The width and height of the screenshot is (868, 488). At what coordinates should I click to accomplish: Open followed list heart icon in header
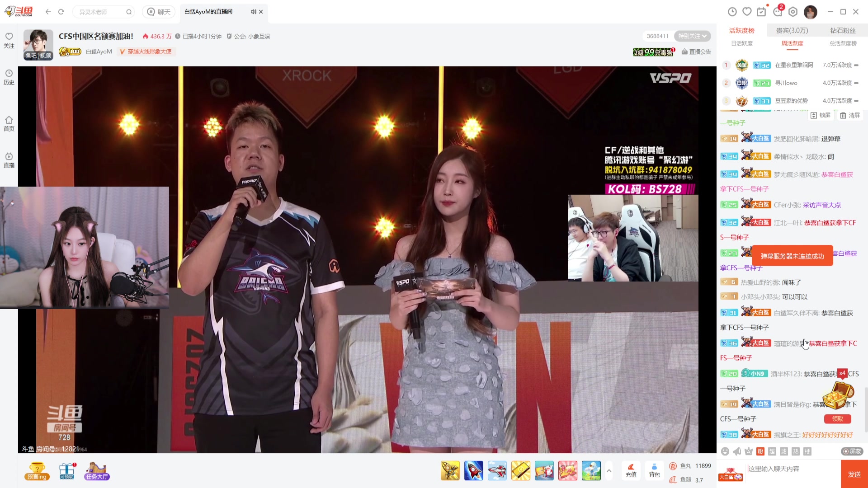click(747, 12)
